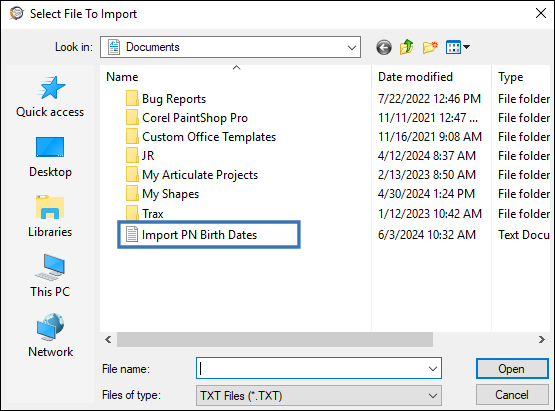Select the JR folder icon

[x=132, y=155]
